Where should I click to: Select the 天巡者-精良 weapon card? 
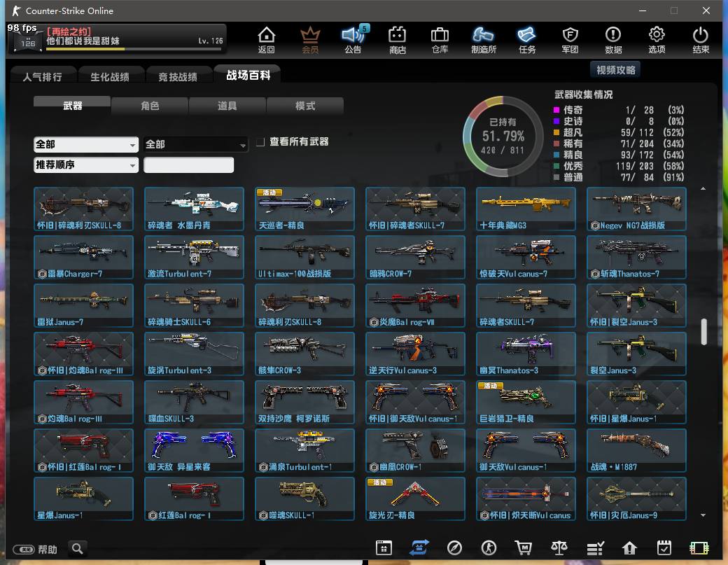(304, 209)
